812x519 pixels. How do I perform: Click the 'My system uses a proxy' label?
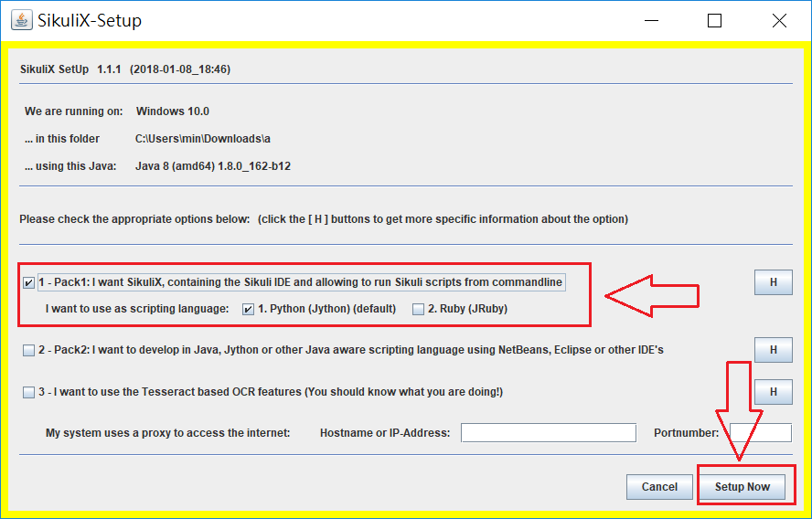(x=167, y=432)
